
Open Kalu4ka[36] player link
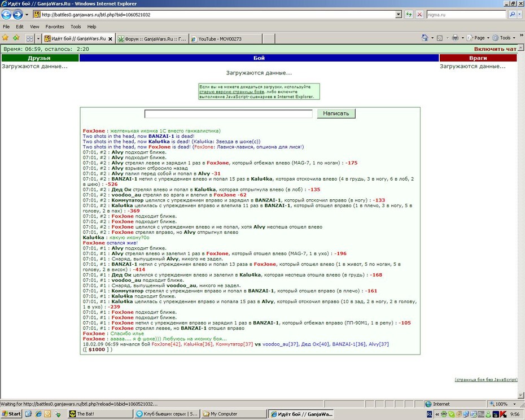coord(198,344)
